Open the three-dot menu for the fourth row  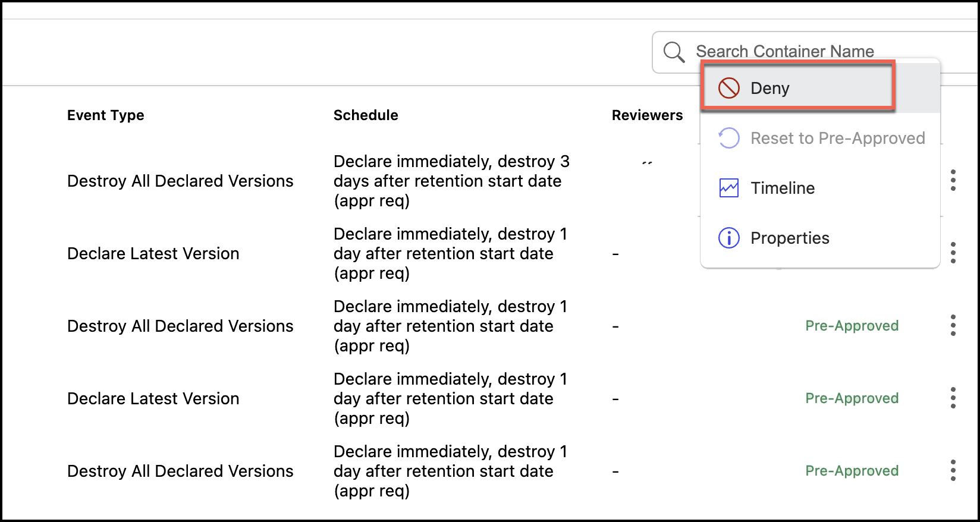point(953,398)
